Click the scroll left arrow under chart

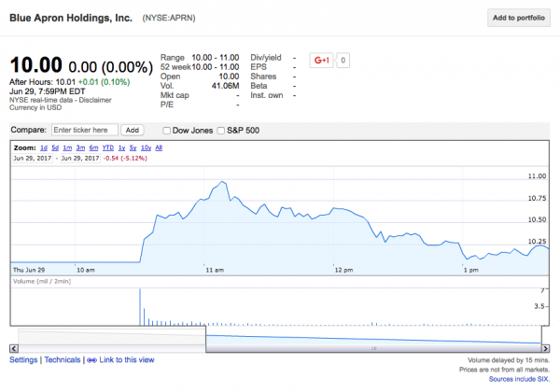click(x=14, y=348)
